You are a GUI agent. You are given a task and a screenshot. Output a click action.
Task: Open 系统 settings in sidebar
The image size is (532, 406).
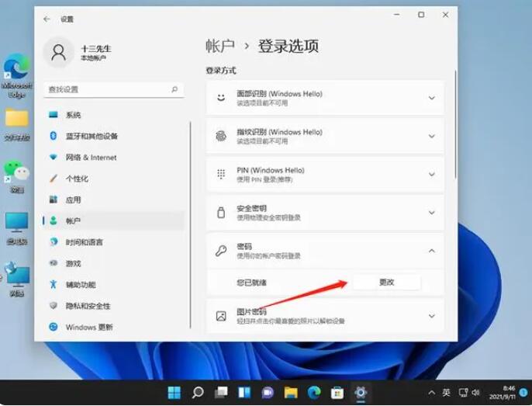pos(74,115)
